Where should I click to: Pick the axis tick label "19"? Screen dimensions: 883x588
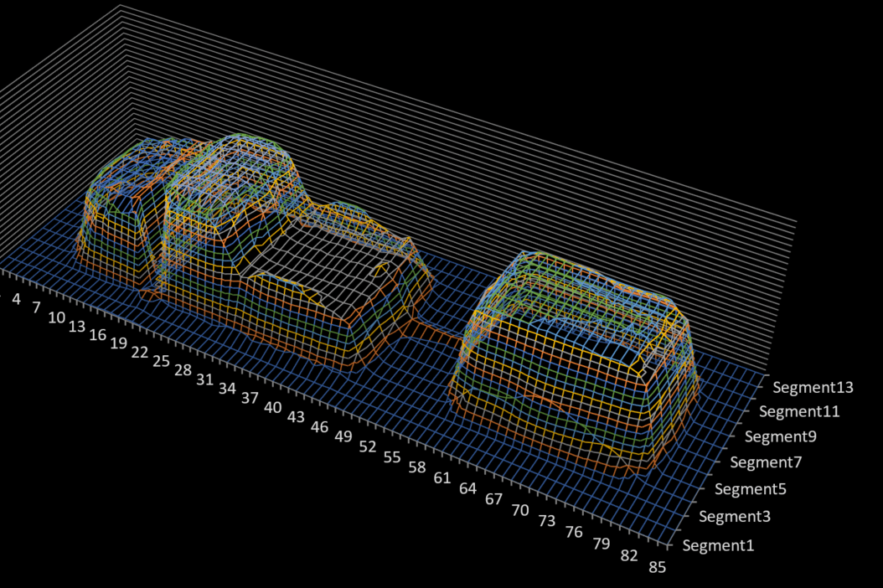118,343
